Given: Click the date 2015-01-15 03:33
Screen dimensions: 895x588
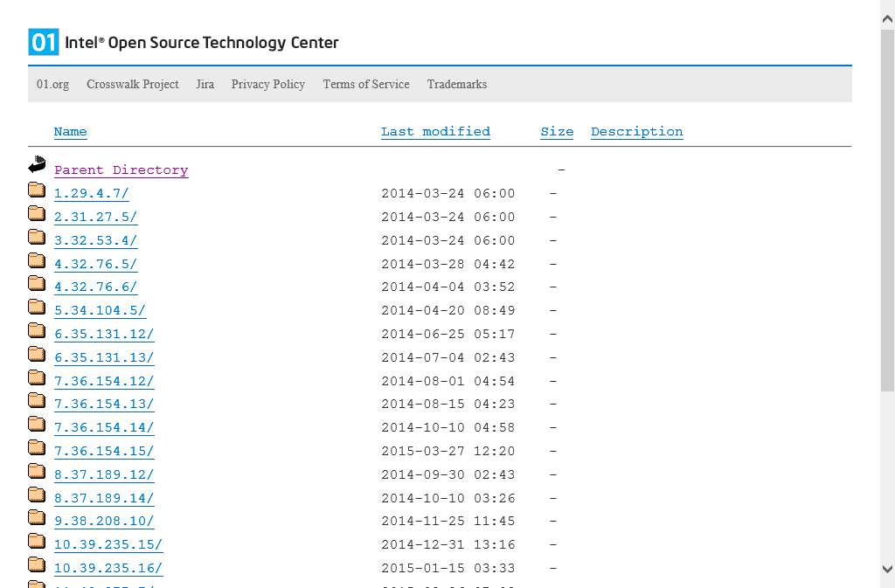Looking at the screenshot, I should tap(448, 569).
